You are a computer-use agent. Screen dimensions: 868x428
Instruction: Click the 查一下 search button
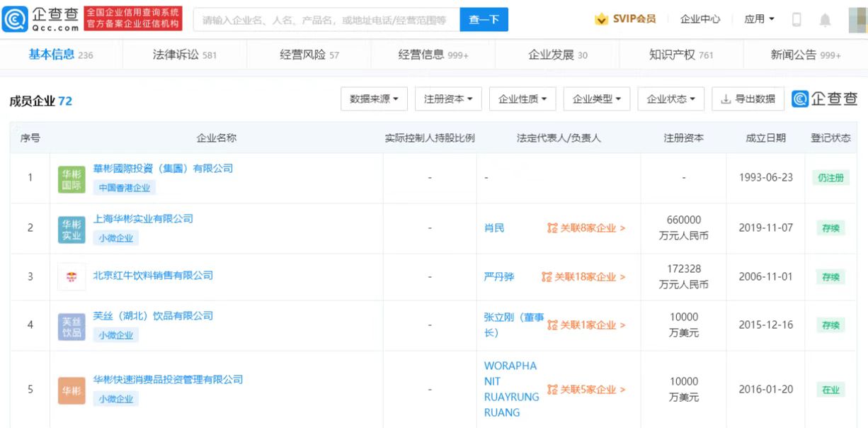click(484, 19)
